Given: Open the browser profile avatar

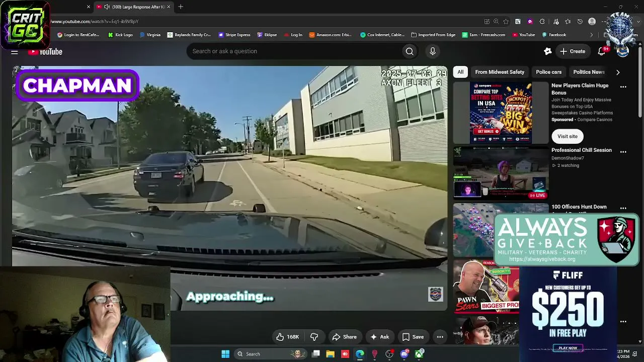Looking at the screenshot, I should [592, 22].
